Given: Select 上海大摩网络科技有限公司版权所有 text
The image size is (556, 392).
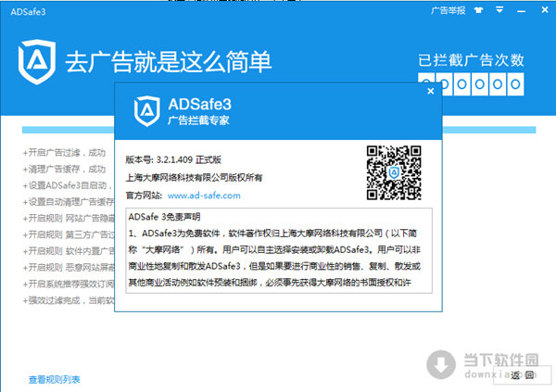Looking at the screenshot, I should click(x=194, y=177).
